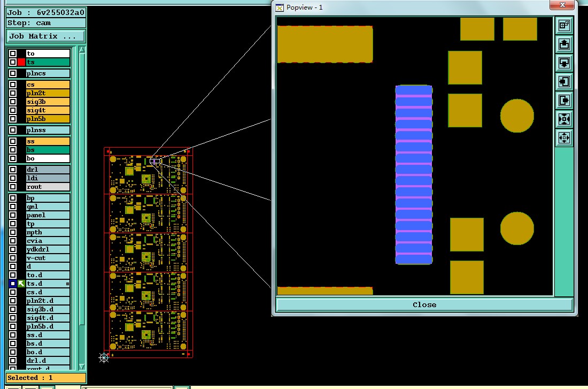Click the red color swatch next to ts
Image resolution: width=588 pixels, height=389 pixels.
(21, 62)
